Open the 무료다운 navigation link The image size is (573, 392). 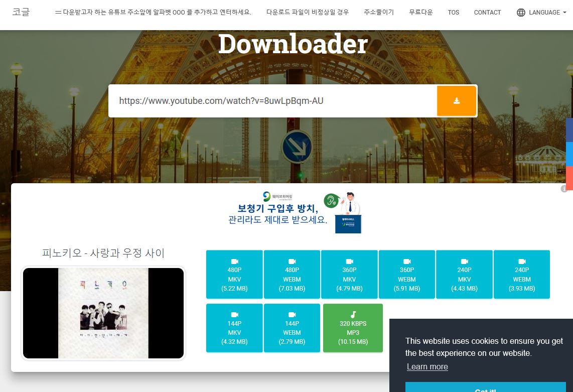pos(420,13)
